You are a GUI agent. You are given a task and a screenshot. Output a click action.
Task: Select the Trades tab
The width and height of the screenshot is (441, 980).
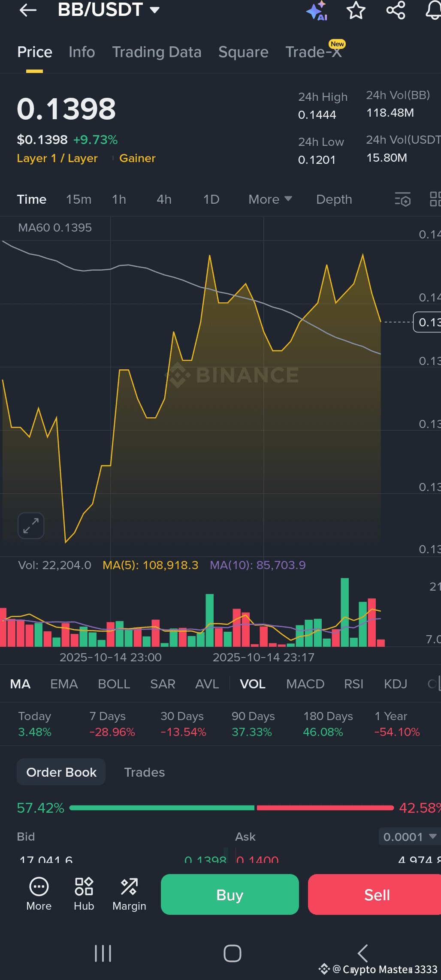145,772
